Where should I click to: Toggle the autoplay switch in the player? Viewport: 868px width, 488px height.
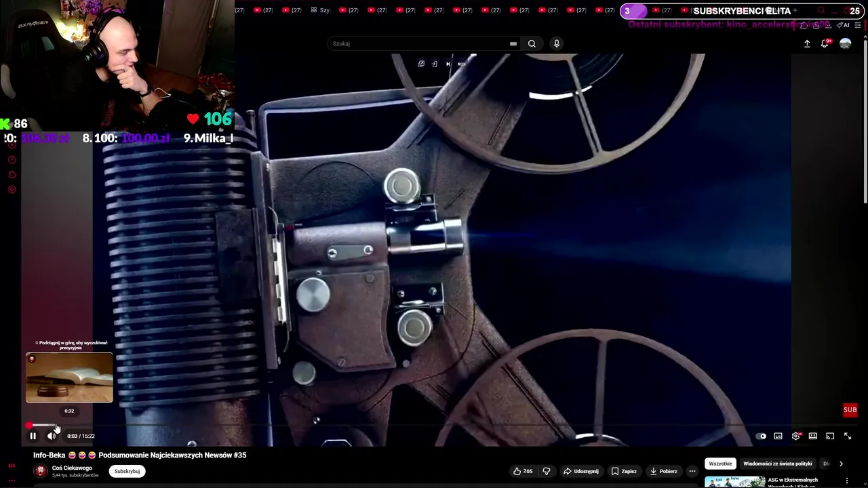click(x=762, y=436)
